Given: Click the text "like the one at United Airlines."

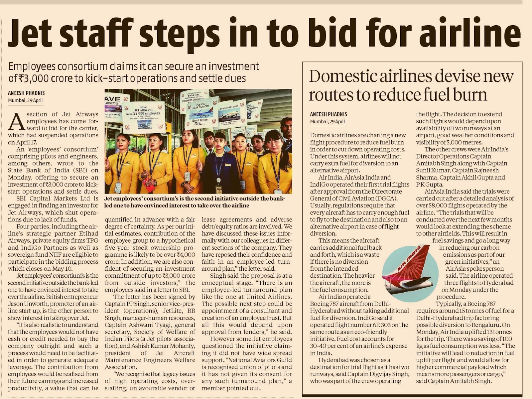Looking at the screenshot, I should [x=247, y=297].
